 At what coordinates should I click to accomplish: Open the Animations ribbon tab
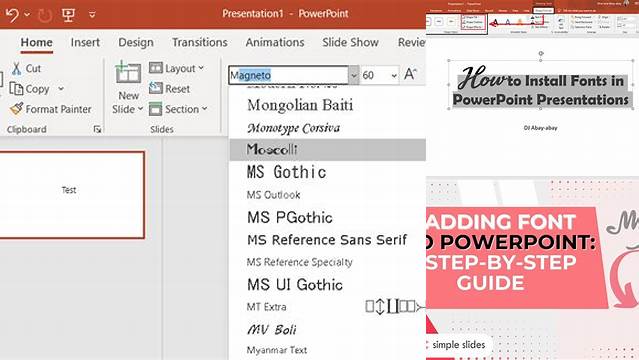coord(275,42)
